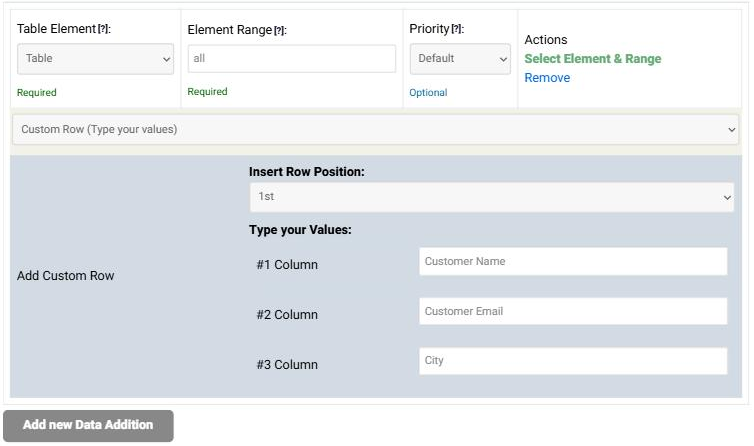Click the City input field
This screenshot has width=754, height=446.
point(573,361)
